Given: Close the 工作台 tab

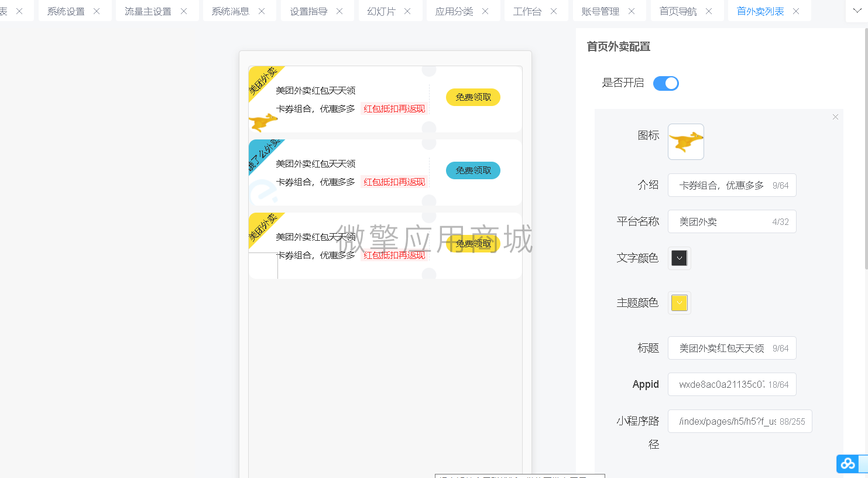Looking at the screenshot, I should pos(554,11).
